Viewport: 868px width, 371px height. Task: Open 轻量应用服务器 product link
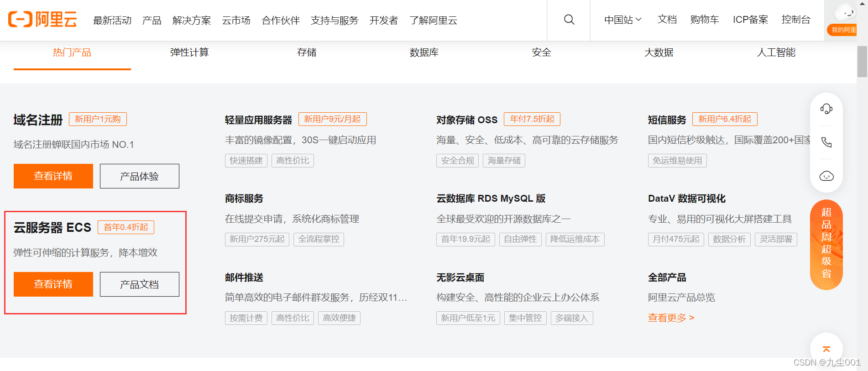[258, 120]
